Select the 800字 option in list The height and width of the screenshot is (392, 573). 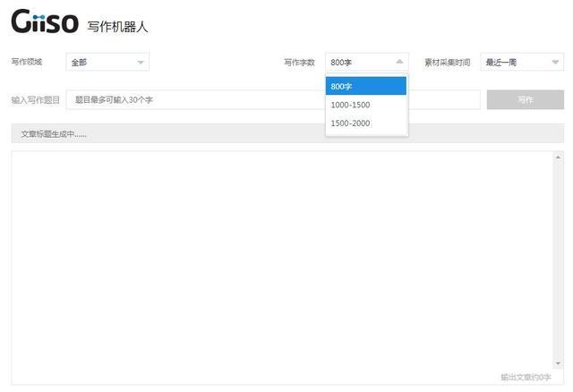coord(366,86)
